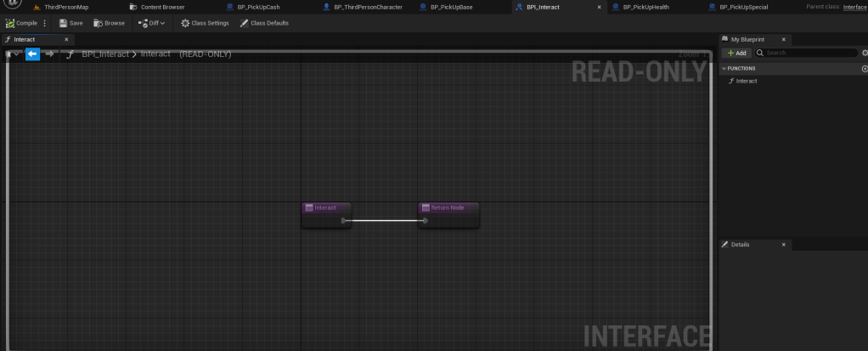Click the Add button in My Blueprint
Viewport: 868px width, 351px height.
pyautogui.click(x=736, y=53)
